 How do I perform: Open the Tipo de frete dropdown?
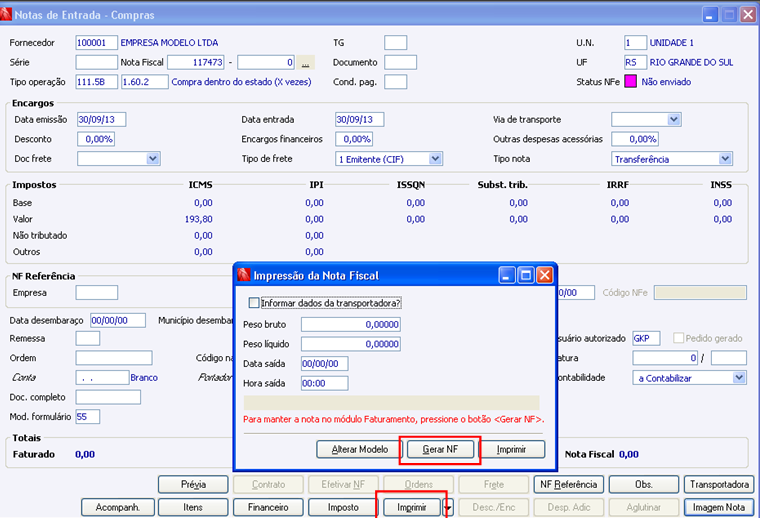click(435, 158)
